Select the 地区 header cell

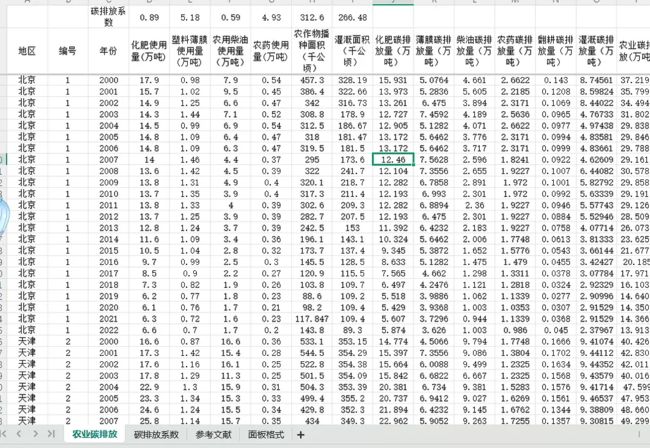(x=27, y=51)
